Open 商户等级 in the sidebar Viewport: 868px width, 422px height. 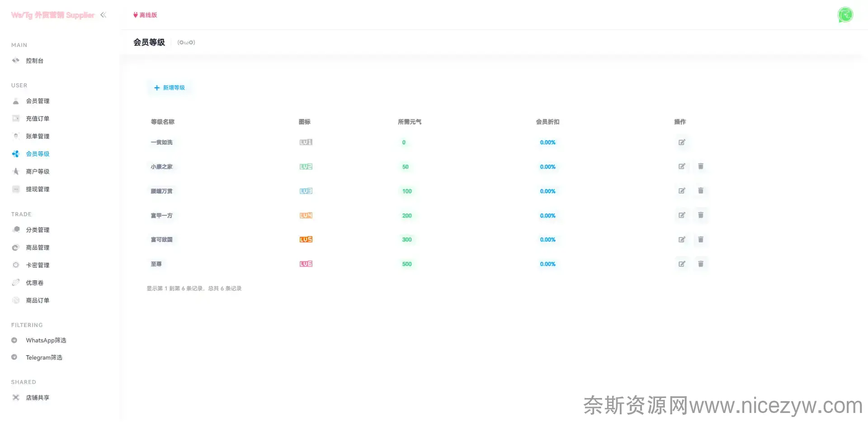[x=38, y=171]
